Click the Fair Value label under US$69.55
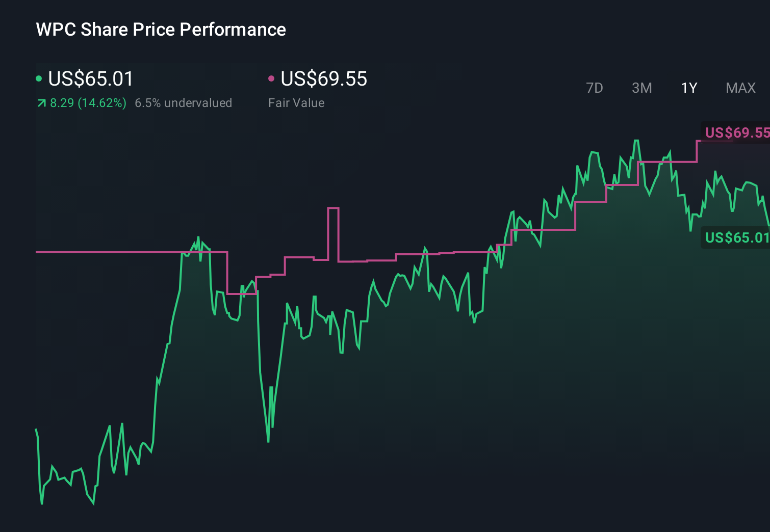The width and height of the screenshot is (770, 532). [296, 103]
